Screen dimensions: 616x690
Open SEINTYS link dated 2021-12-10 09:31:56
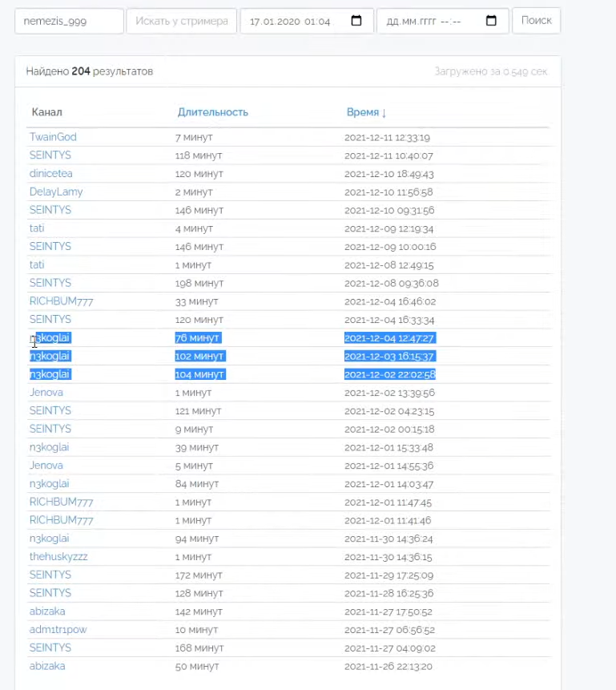coord(50,210)
